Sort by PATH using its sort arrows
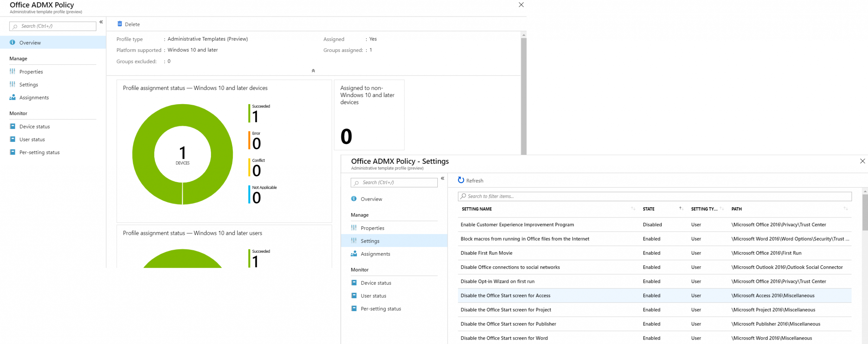This screenshot has height=344, width=868. [x=846, y=209]
